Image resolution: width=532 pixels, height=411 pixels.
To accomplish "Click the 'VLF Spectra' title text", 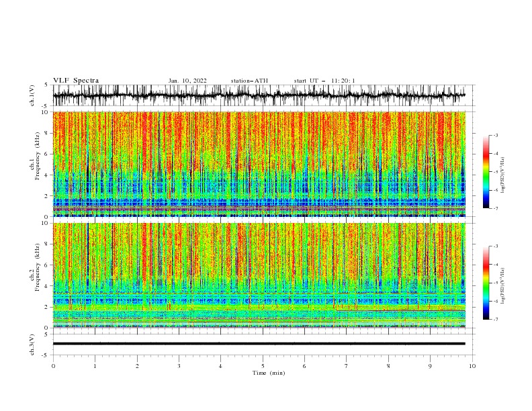I will (x=76, y=81).
